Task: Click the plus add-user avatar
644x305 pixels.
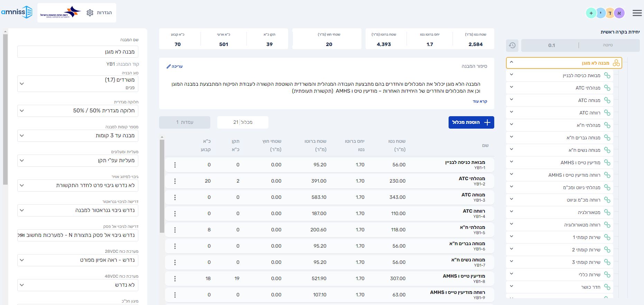Action: click(x=591, y=13)
